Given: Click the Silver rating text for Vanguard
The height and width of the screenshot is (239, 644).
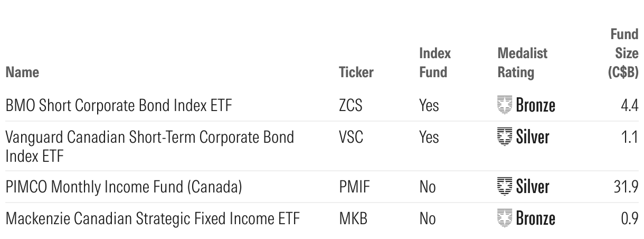Looking at the screenshot, I should (533, 137).
